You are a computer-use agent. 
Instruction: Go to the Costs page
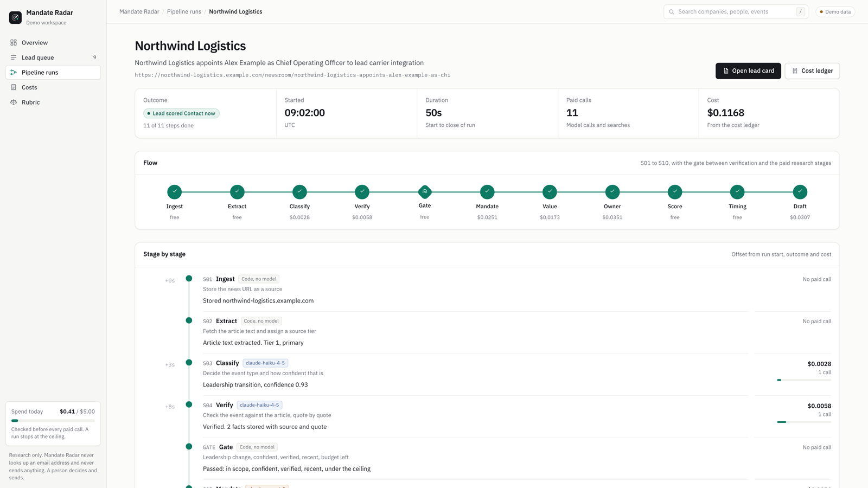pos(53,87)
